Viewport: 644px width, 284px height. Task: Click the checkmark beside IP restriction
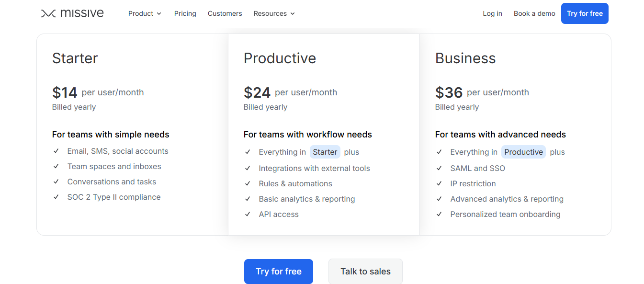(x=440, y=183)
